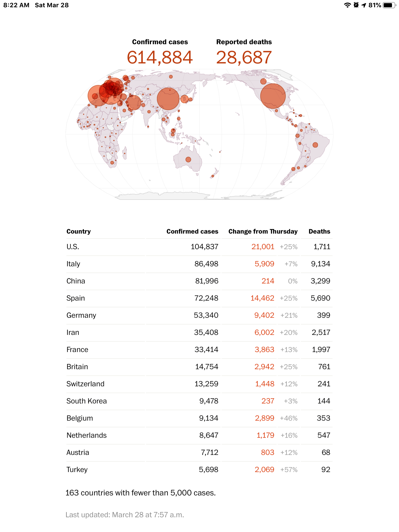Tap the total confirmed cases number 614,884

160,57
